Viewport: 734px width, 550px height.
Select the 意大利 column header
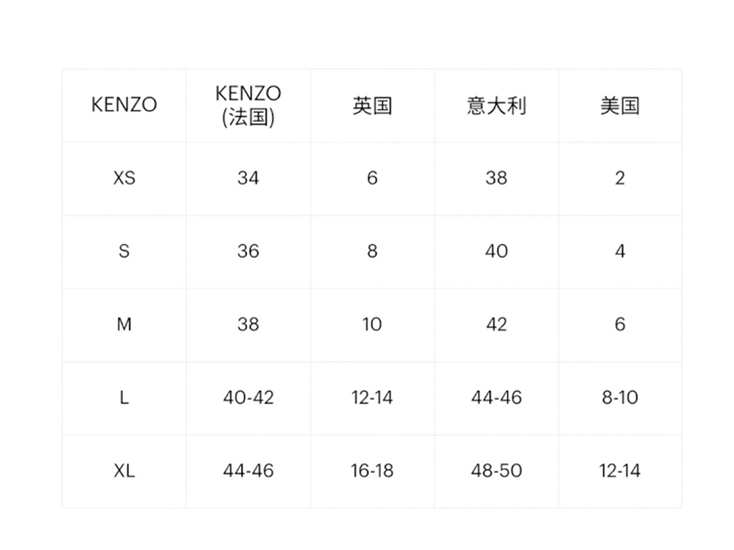pos(496,105)
